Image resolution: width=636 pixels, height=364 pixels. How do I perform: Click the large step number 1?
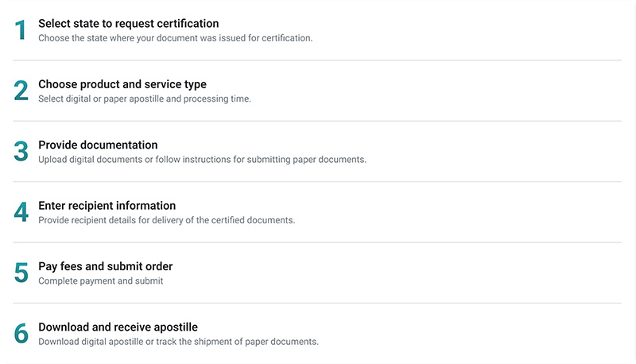click(x=21, y=30)
